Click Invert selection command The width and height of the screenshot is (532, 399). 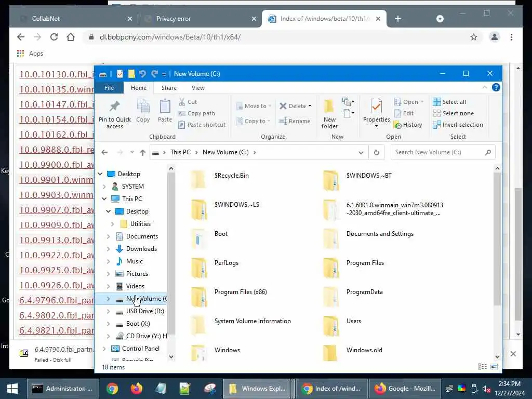pos(458,125)
